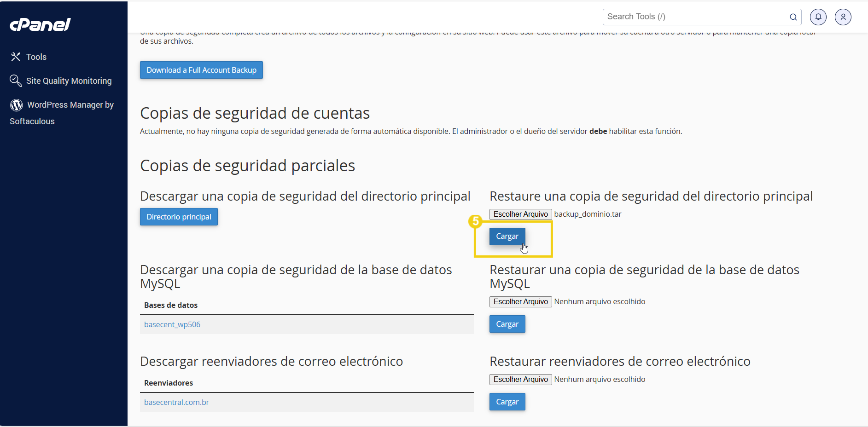
Task: Click the highlighted Cargar button for directorio principal
Action: coord(507,236)
